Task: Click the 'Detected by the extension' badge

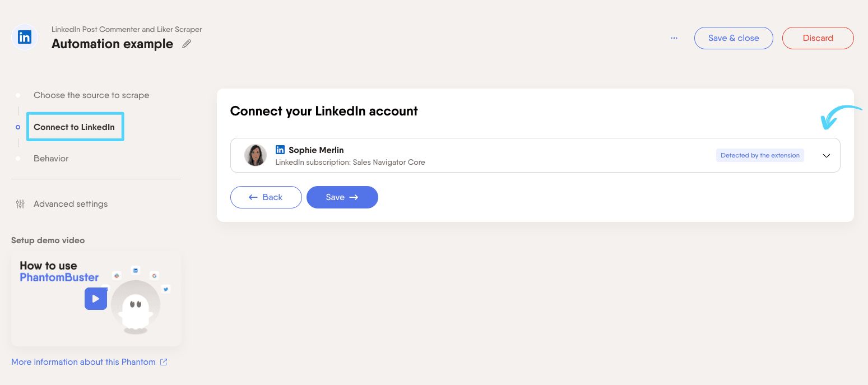Action: [x=760, y=155]
